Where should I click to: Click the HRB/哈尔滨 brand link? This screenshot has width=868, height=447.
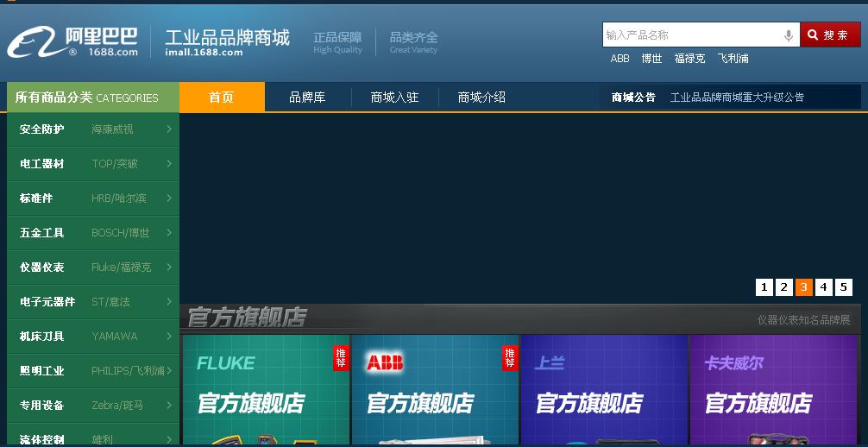pyautogui.click(x=119, y=198)
